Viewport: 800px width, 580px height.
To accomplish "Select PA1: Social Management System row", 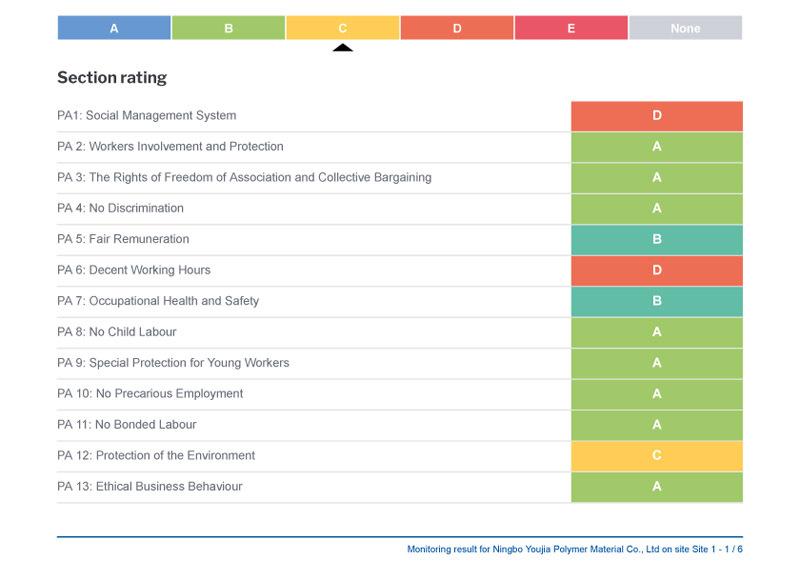I will point(147,116).
